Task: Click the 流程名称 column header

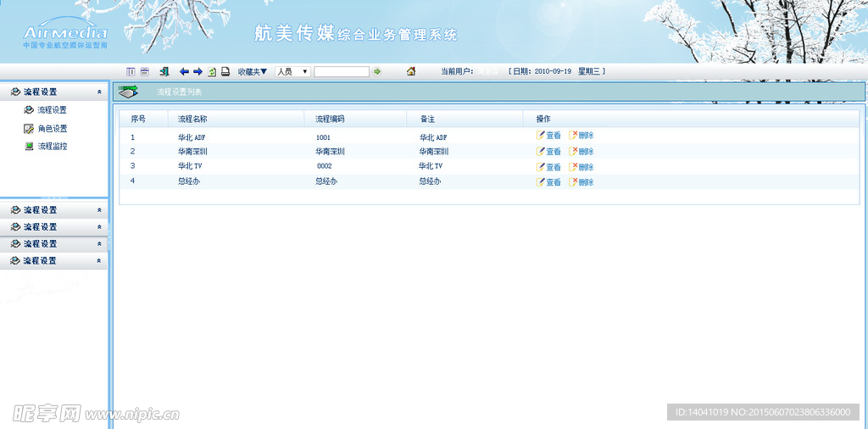Action: tap(192, 120)
